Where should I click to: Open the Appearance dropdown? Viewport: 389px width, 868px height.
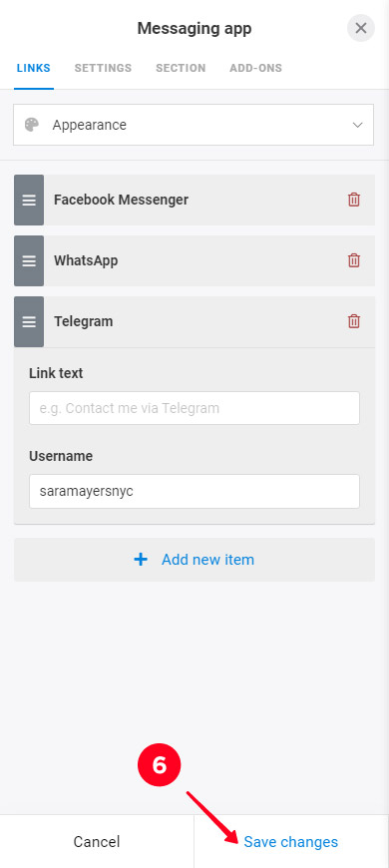pyautogui.click(x=194, y=125)
